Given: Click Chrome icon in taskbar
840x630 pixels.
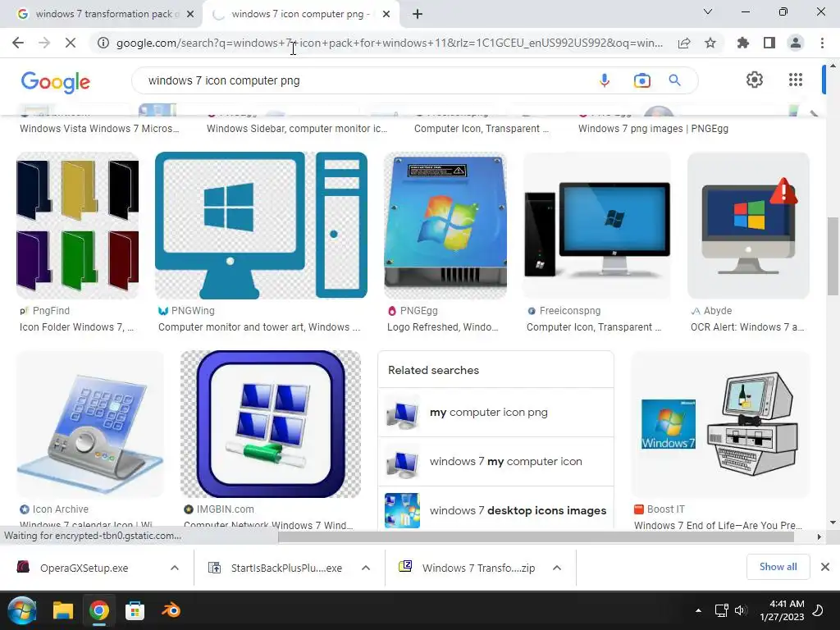Looking at the screenshot, I should point(98,610).
